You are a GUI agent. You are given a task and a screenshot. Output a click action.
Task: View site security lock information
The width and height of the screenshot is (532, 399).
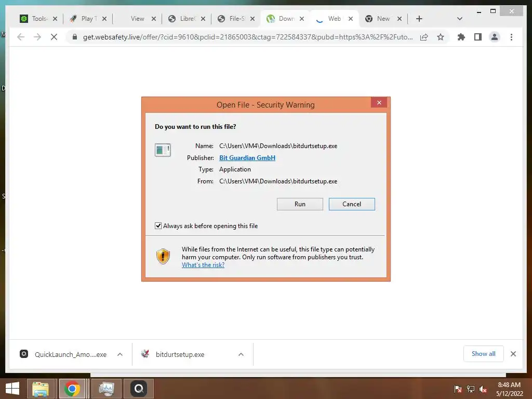tap(75, 37)
